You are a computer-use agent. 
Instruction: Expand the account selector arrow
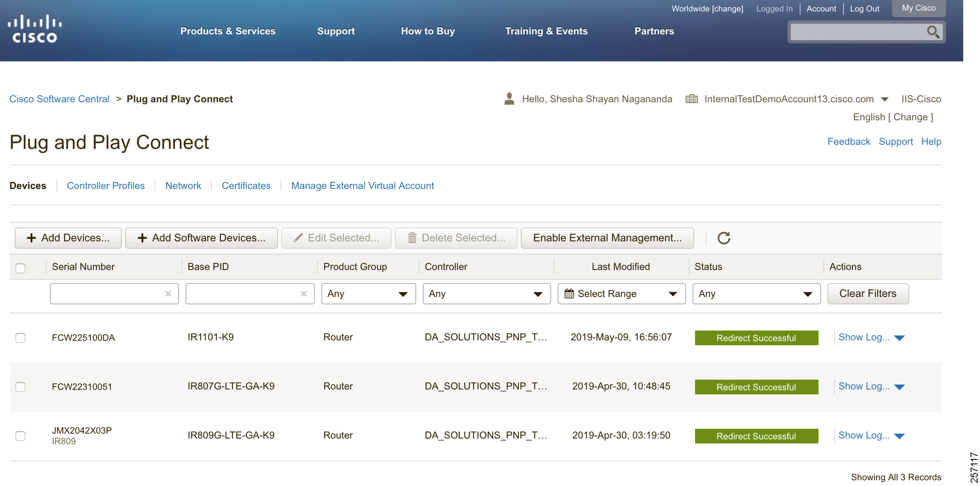point(885,99)
